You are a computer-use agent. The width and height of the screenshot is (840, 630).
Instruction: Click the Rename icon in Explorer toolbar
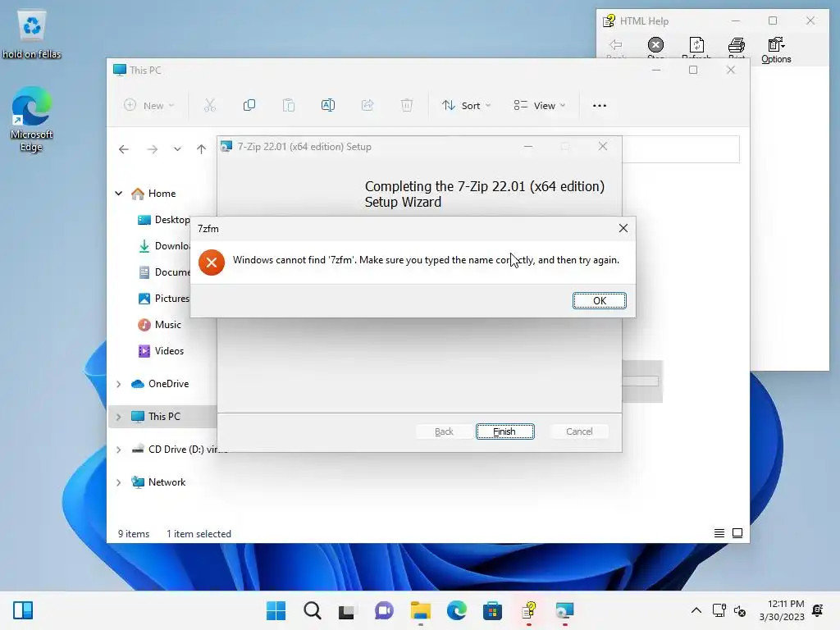click(x=328, y=106)
